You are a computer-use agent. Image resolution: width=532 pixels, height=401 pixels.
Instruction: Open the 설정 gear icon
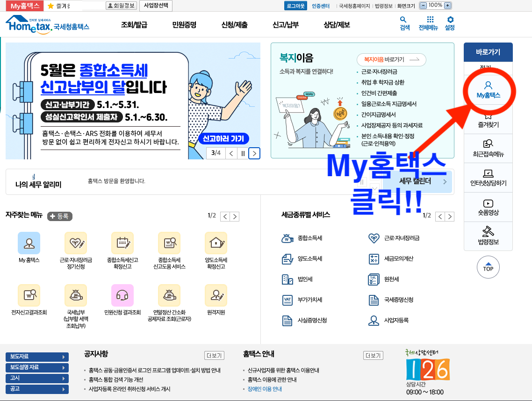[450, 23]
